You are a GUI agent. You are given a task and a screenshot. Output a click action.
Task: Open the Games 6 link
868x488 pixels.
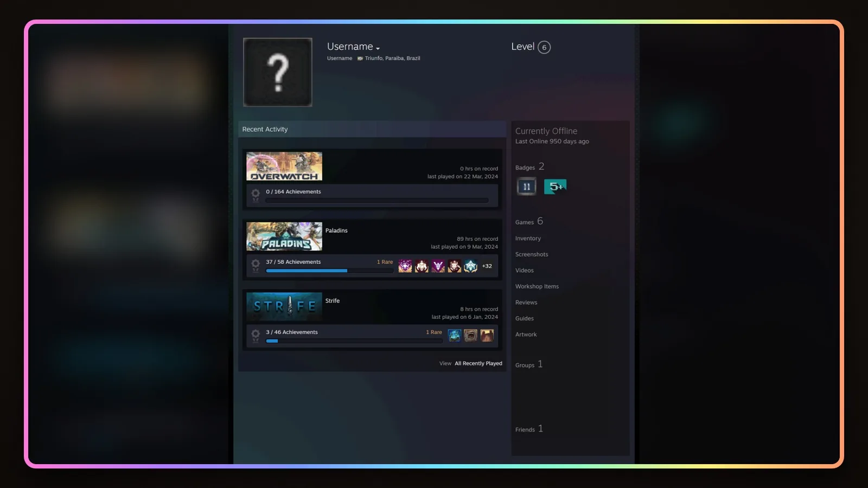529,221
